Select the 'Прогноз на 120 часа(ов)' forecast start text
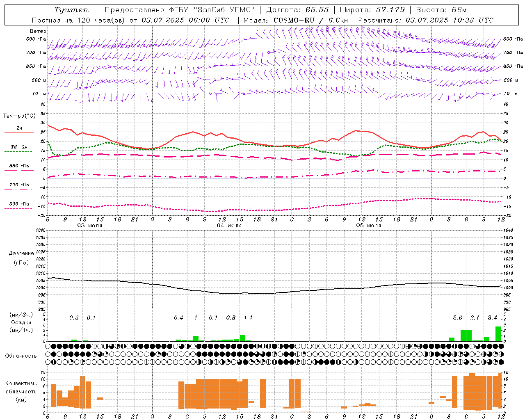This screenshot has height=420, width=525. [x=79, y=20]
